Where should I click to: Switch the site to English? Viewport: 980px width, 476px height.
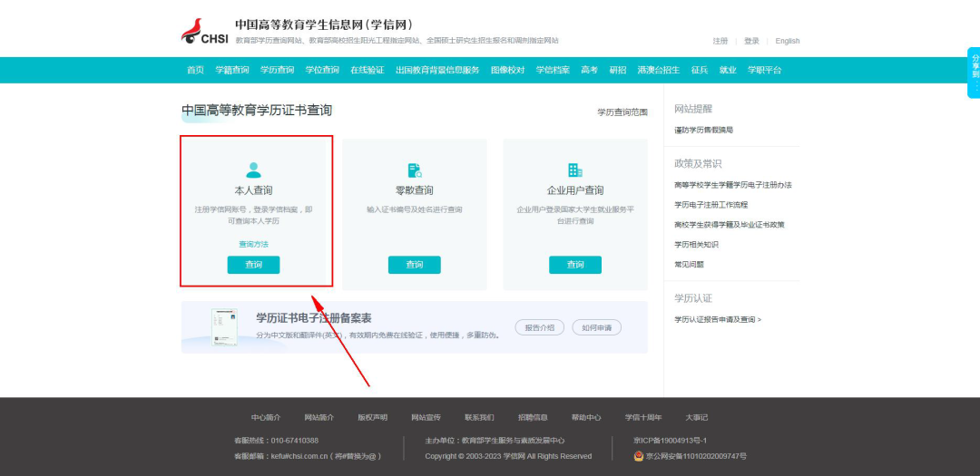pos(788,41)
